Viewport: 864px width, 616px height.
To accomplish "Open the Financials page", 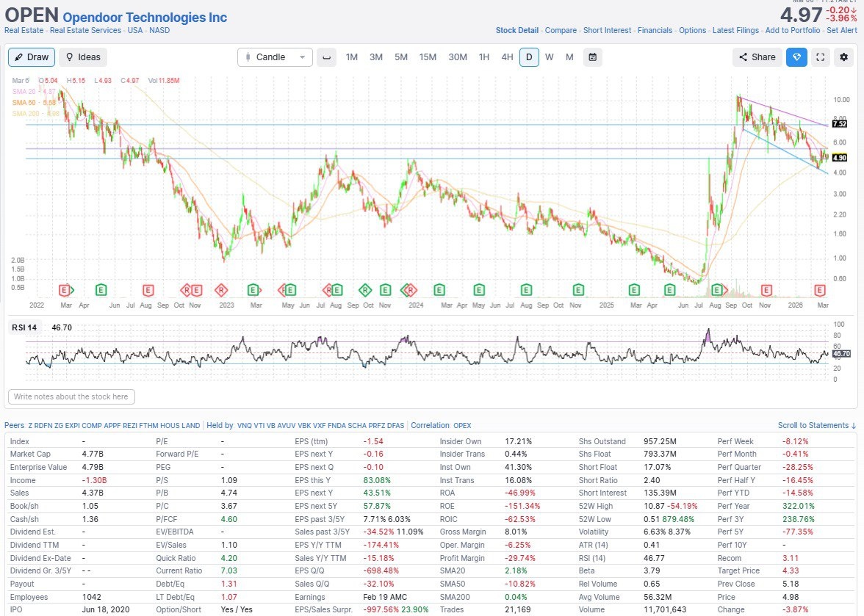I will pos(655,30).
